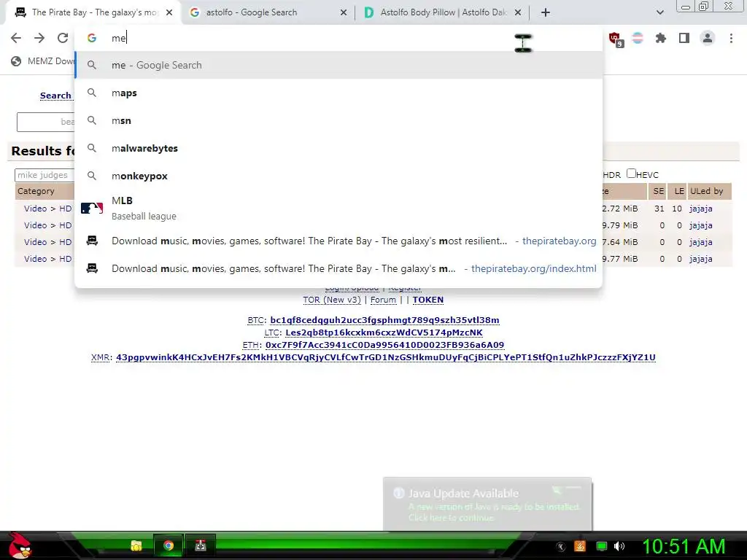
Task: Pick the 'msn' suggestion
Action: [338, 120]
